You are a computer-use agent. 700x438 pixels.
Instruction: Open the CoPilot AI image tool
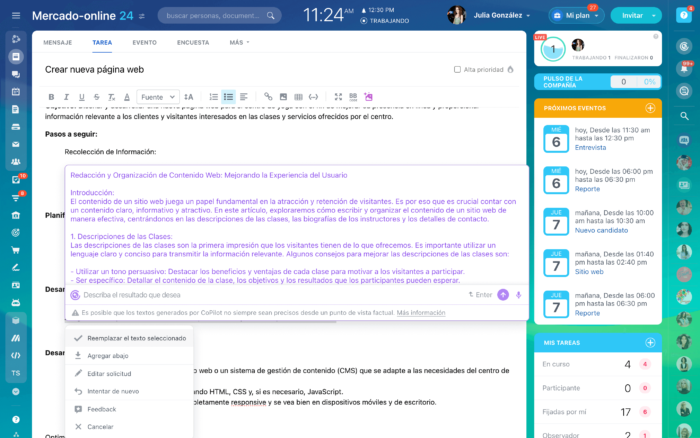click(368, 96)
